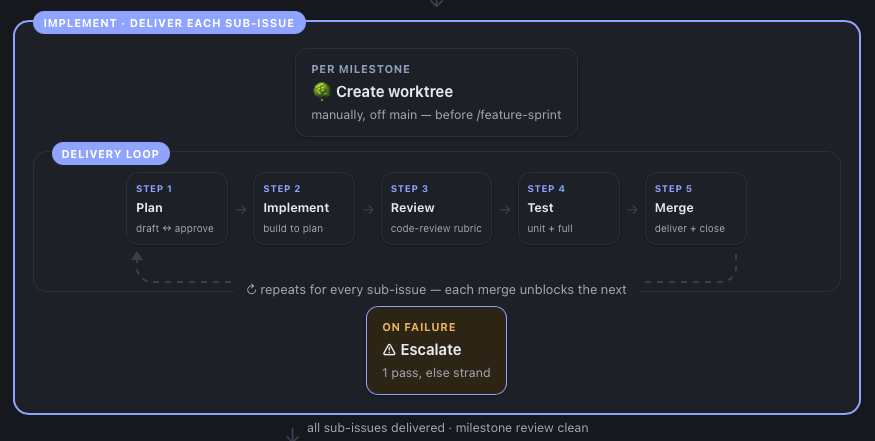This screenshot has width=875, height=441.
Task: Click the tree icon beside Create worktree
Action: pyautogui.click(x=321, y=91)
